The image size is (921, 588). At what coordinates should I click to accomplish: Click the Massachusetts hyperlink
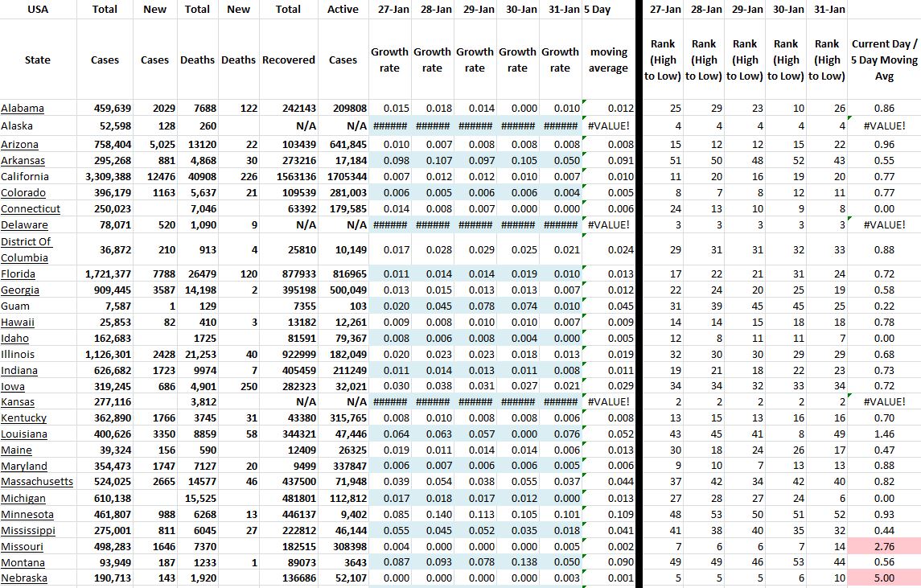pos(37,482)
